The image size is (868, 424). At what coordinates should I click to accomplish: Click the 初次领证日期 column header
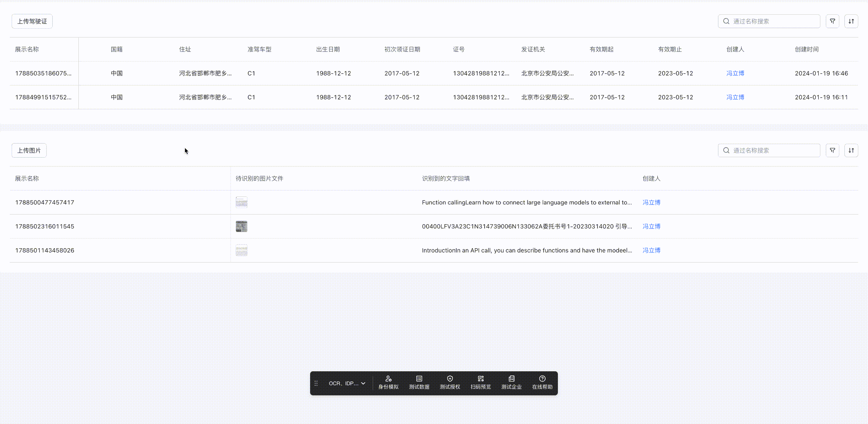click(x=402, y=49)
